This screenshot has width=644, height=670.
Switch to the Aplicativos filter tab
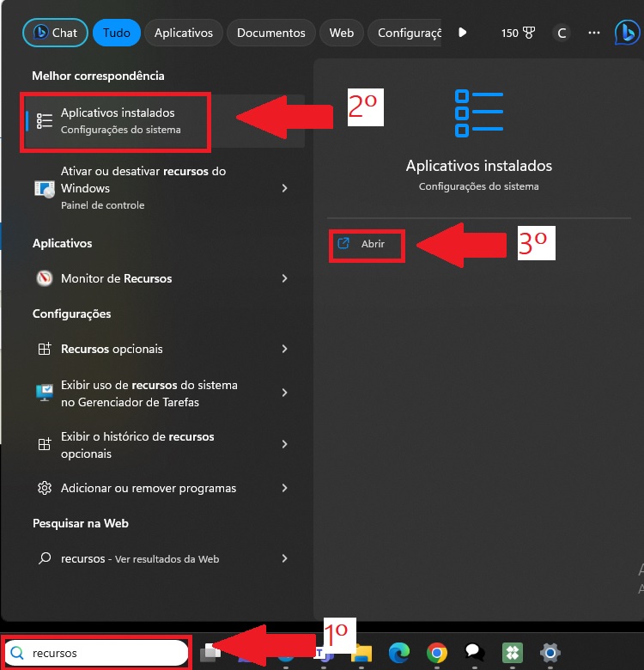coord(184,33)
